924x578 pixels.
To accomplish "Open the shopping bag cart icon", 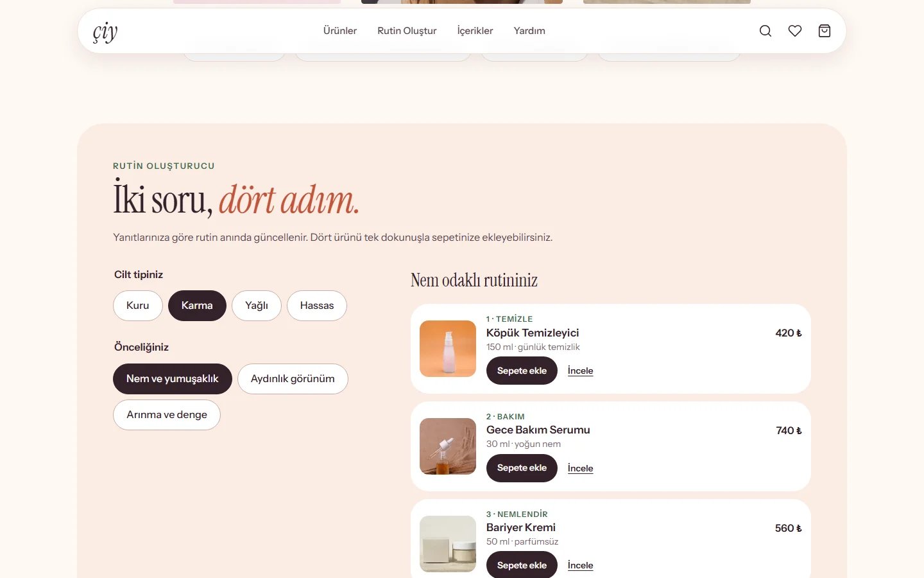I will 825,31.
